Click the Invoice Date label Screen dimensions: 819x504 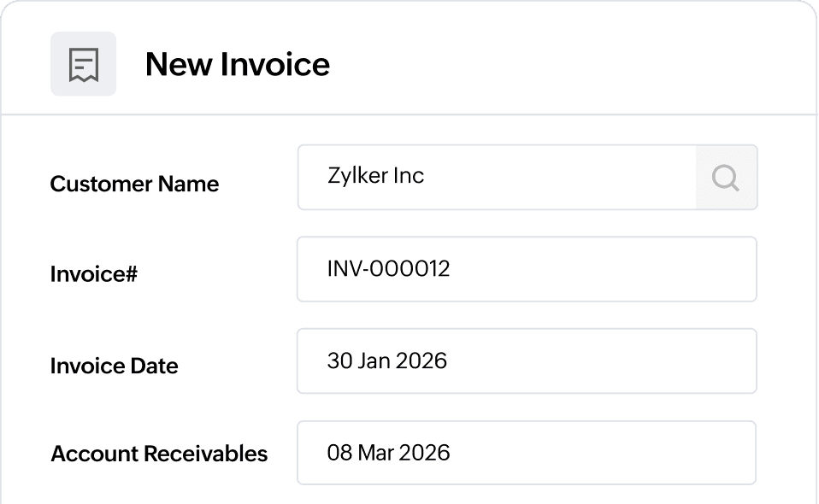(114, 366)
